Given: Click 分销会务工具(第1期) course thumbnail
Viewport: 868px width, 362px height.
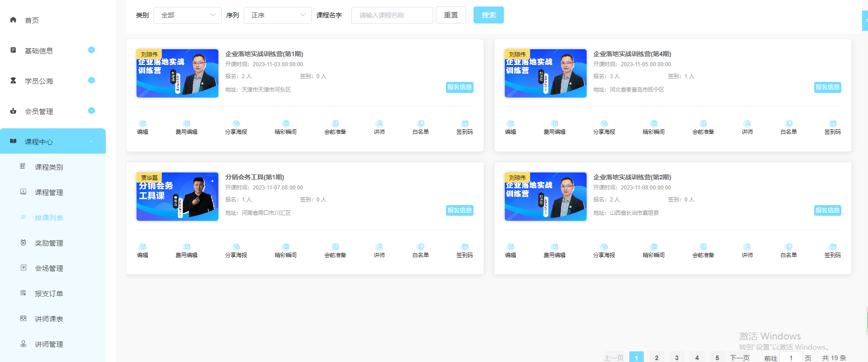Looking at the screenshot, I should tap(177, 196).
